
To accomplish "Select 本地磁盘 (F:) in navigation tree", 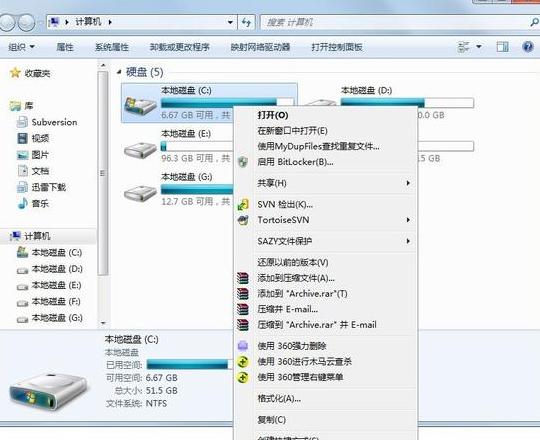I will click(x=50, y=302).
